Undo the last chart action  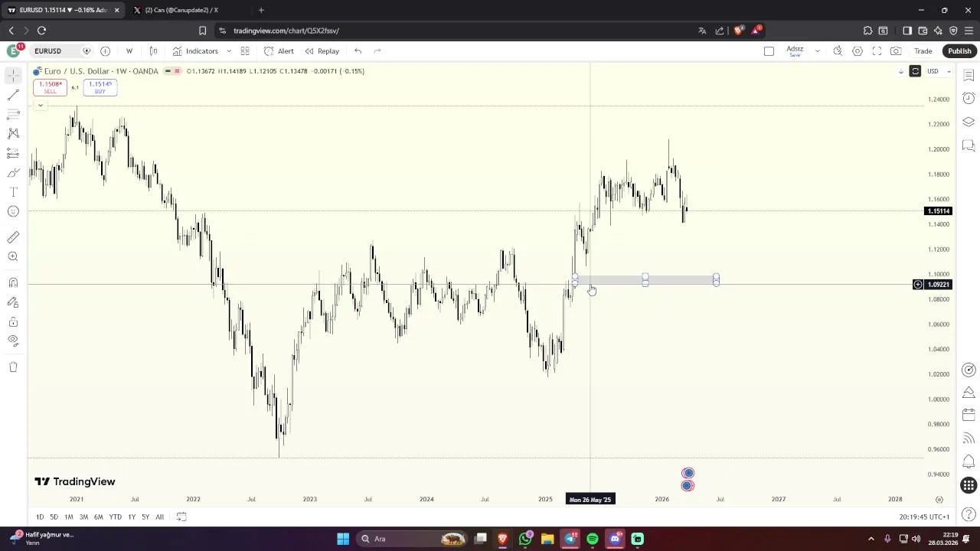tap(358, 51)
